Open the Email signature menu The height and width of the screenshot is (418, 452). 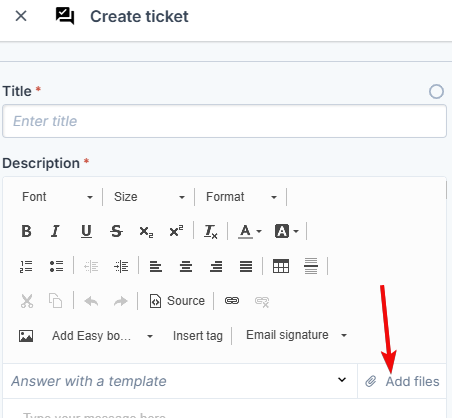pos(296,335)
